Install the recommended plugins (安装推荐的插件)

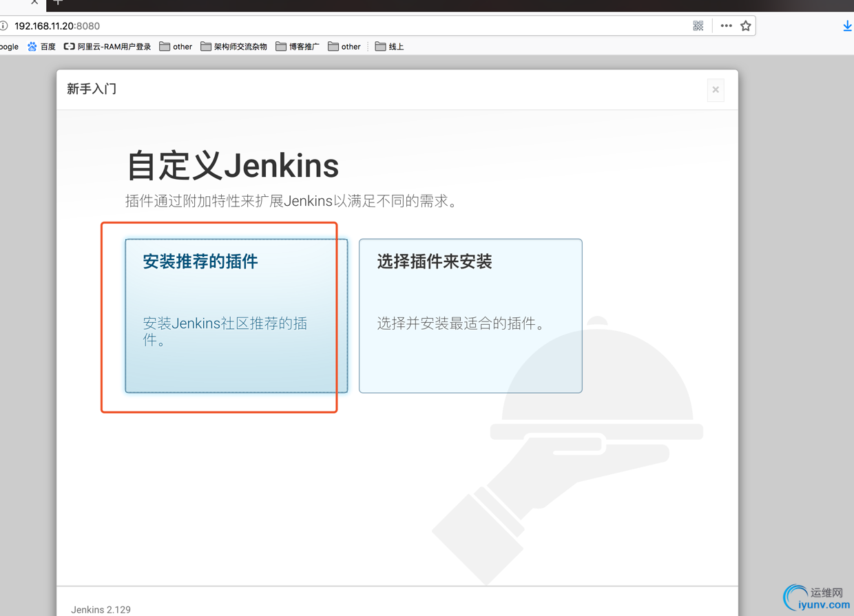coord(236,316)
